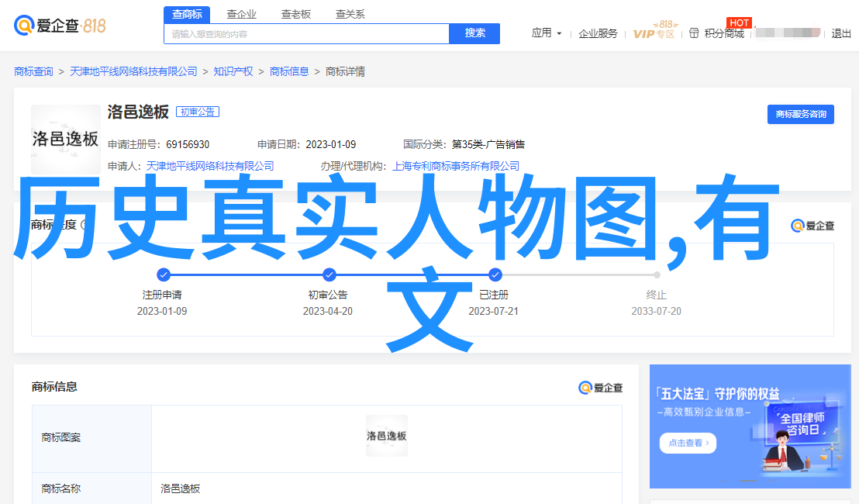Switch to the 查商标 search tab
The width and height of the screenshot is (859, 504).
(x=187, y=14)
